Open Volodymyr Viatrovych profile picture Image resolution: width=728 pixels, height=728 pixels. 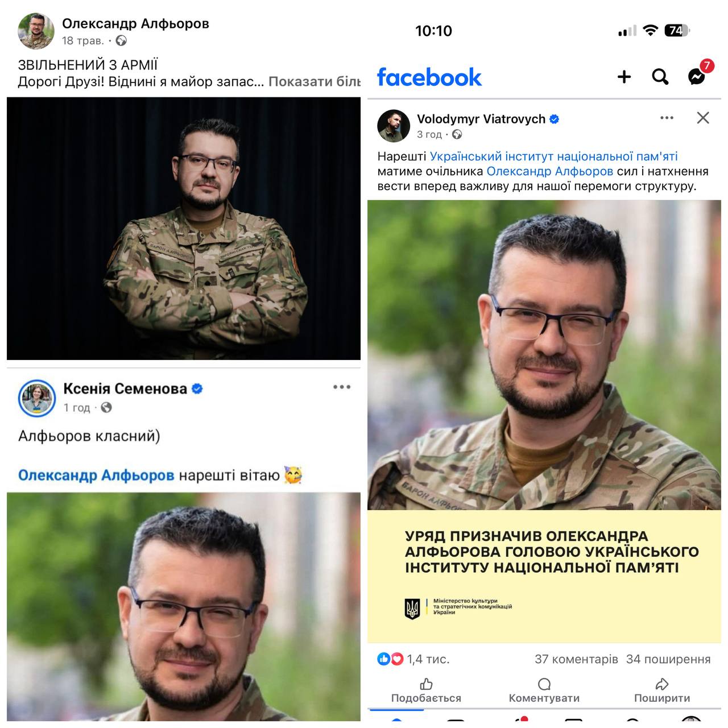pyautogui.click(x=394, y=126)
